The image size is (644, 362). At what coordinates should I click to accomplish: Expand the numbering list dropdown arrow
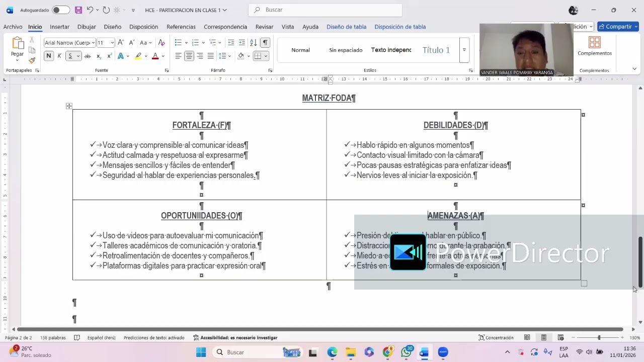pos(203,43)
